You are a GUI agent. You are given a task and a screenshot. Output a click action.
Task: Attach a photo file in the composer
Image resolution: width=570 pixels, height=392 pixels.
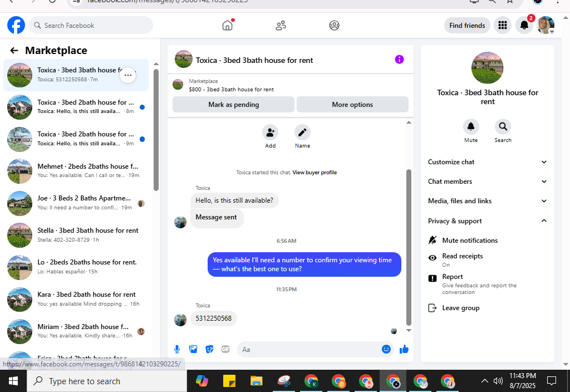[x=193, y=350]
